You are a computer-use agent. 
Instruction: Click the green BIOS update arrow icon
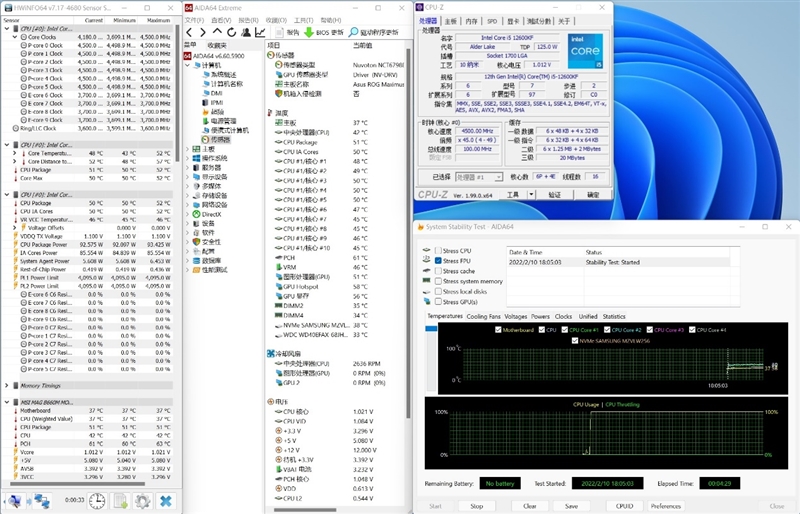309,32
